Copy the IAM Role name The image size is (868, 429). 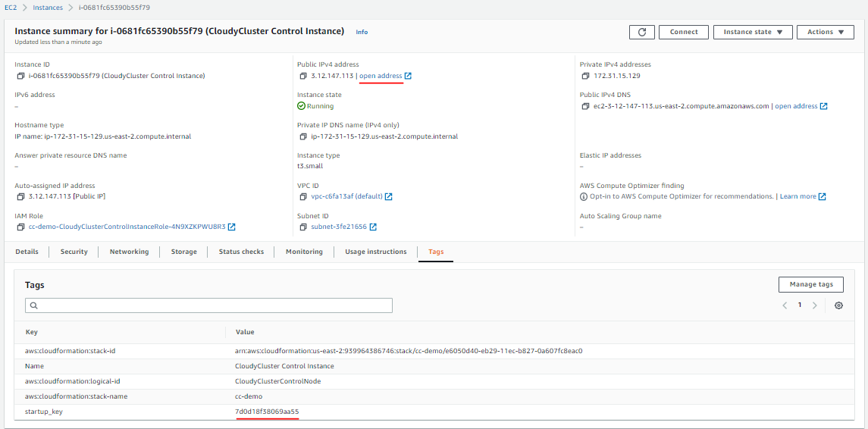point(20,227)
